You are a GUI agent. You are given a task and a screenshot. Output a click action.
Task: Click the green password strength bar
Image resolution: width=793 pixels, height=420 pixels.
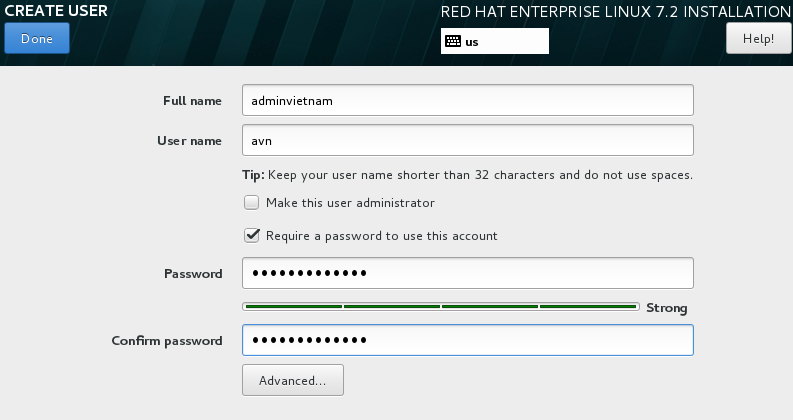click(x=441, y=307)
